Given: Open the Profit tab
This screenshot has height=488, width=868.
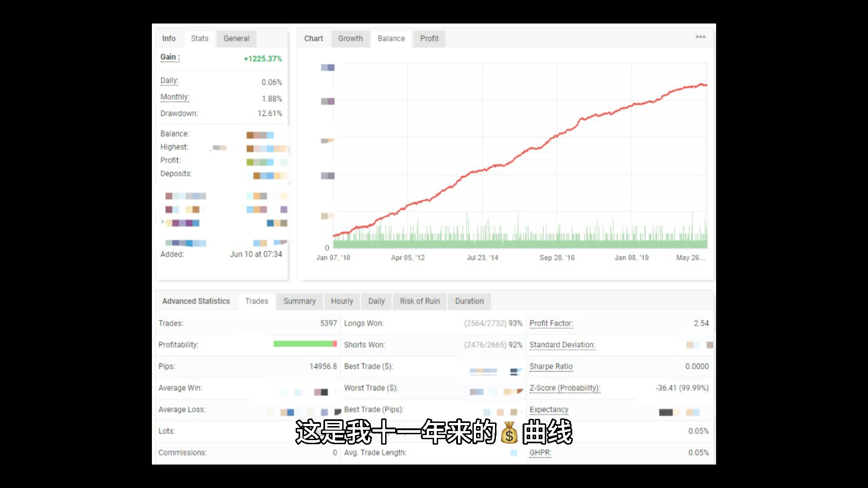Looking at the screenshot, I should point(429,38).
